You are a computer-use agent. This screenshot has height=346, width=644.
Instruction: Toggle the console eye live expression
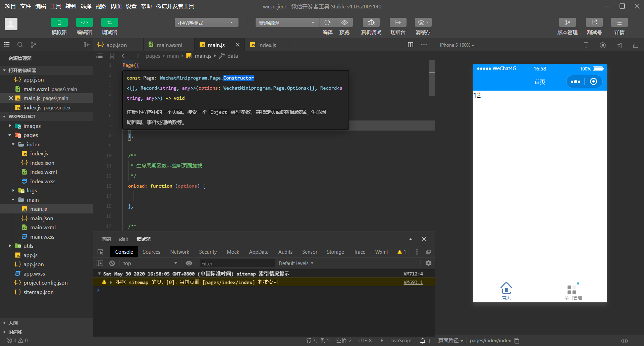pyautogui.click(x=189, y=263)
